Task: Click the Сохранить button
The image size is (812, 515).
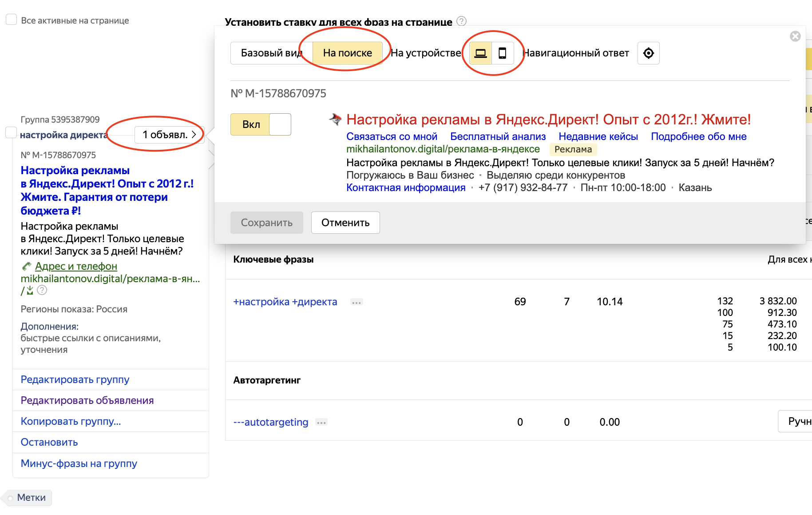Action: point(267,223)
